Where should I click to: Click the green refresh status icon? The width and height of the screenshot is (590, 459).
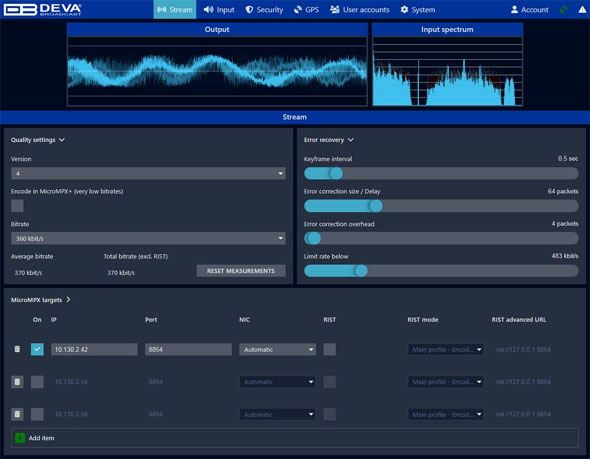click(564, 10)
